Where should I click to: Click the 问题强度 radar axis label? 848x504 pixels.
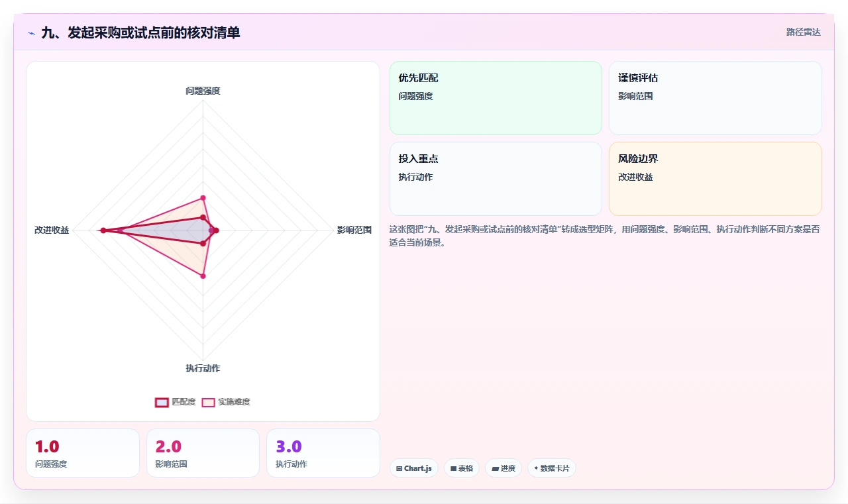pos(203,91)
